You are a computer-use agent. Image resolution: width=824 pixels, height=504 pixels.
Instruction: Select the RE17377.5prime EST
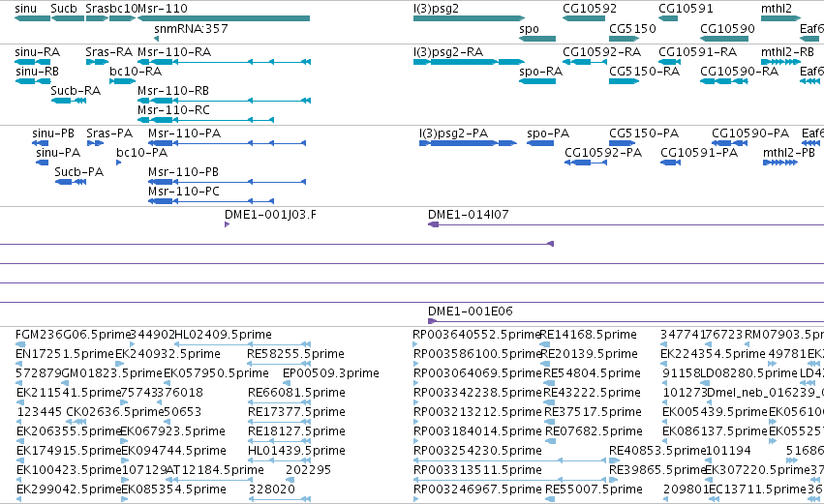[x=279, y=422]
